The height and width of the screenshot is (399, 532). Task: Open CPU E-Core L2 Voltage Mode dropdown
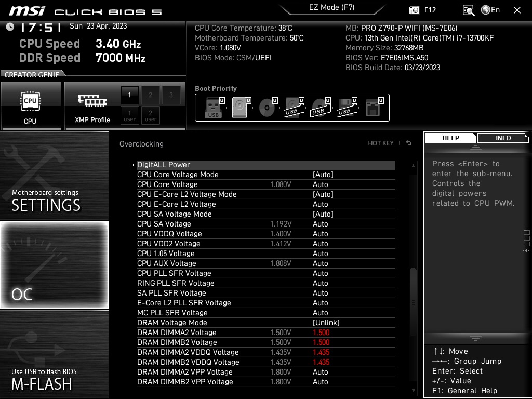pos(323,194)
